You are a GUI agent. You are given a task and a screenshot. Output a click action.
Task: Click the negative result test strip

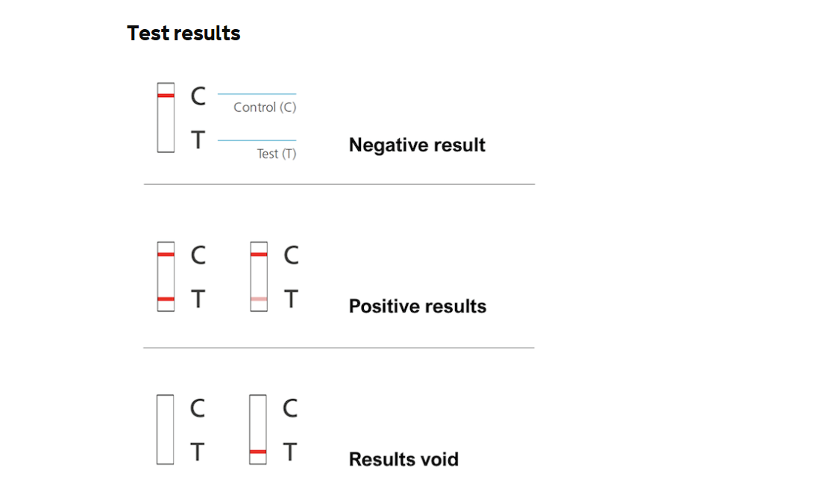click(x=166, y=118)
